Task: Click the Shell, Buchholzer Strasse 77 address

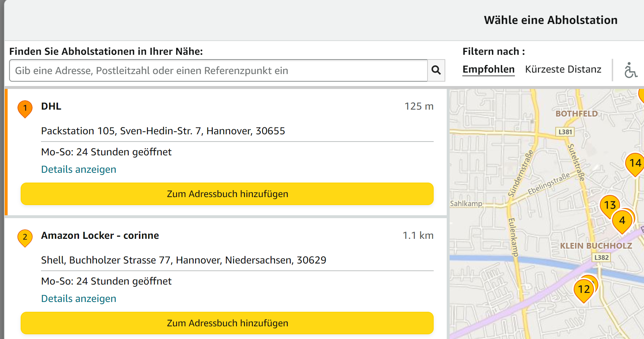Action: click(x=184, y=260)
